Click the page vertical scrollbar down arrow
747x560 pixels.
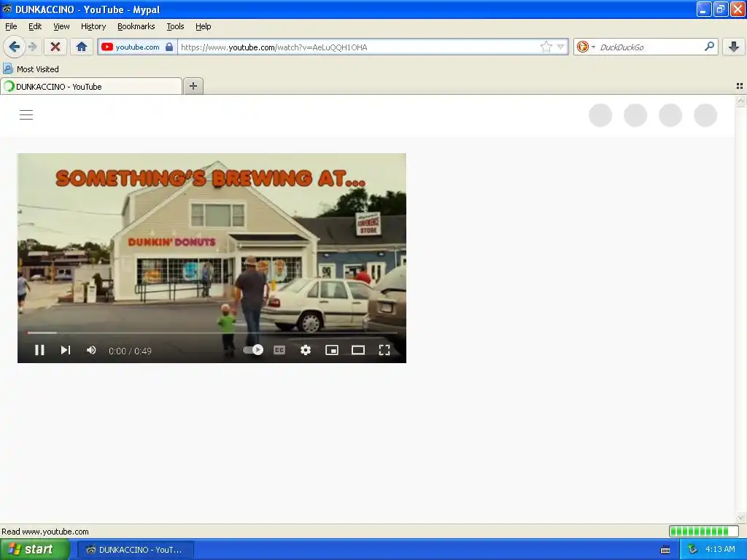(x=740, y=518)
